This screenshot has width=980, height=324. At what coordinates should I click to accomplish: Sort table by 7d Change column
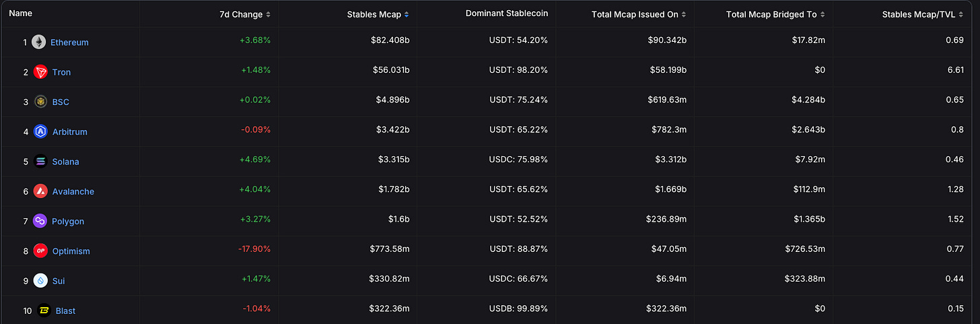[x=246, y=14]
